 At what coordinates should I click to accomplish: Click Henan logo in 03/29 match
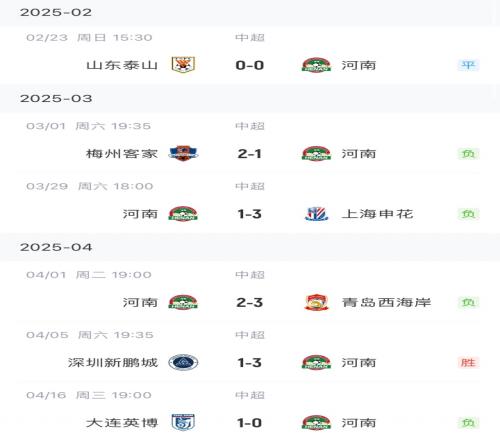183,214
